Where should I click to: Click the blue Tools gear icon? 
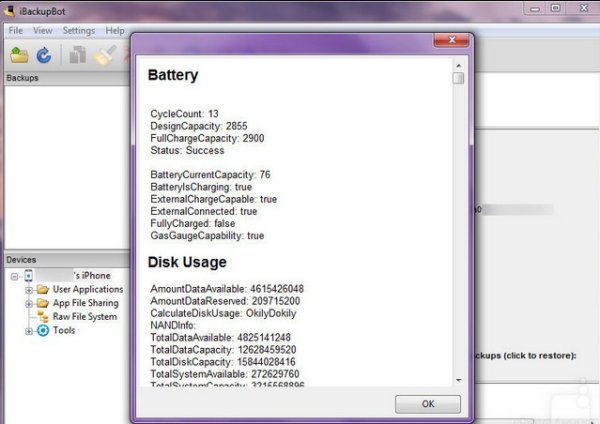coord(43,331)
